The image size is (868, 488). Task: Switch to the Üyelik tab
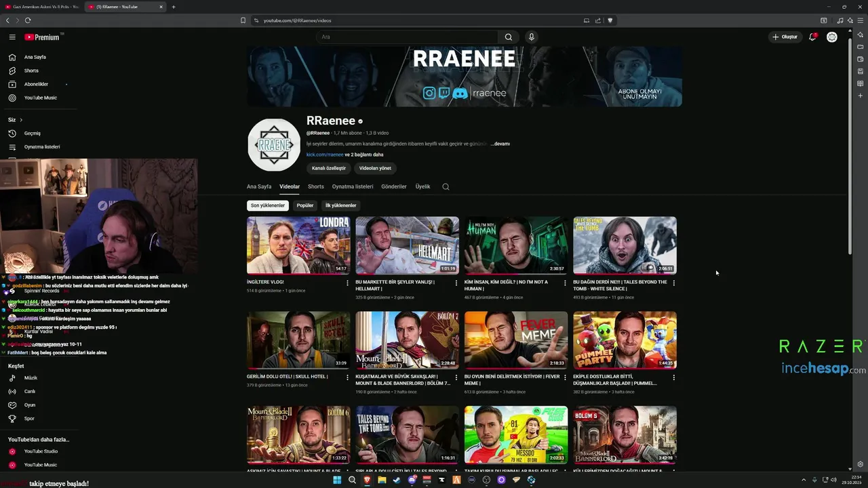click(422, 186)
